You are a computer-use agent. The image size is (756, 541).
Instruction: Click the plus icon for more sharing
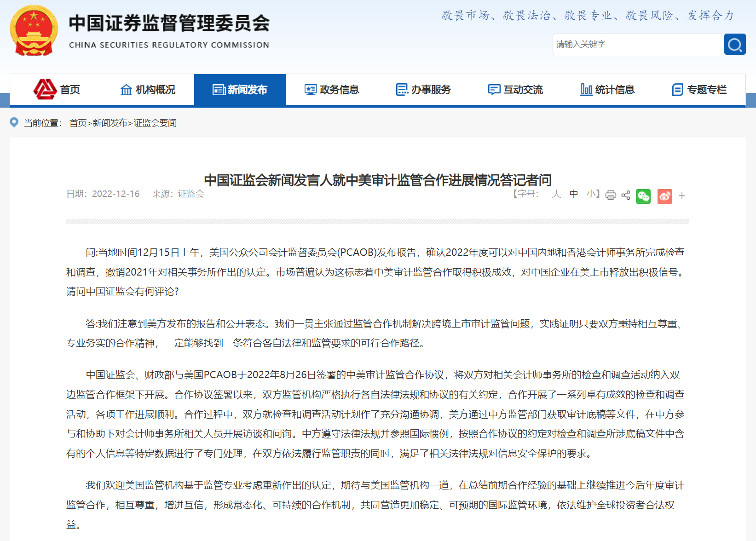(x=682, y=196)
